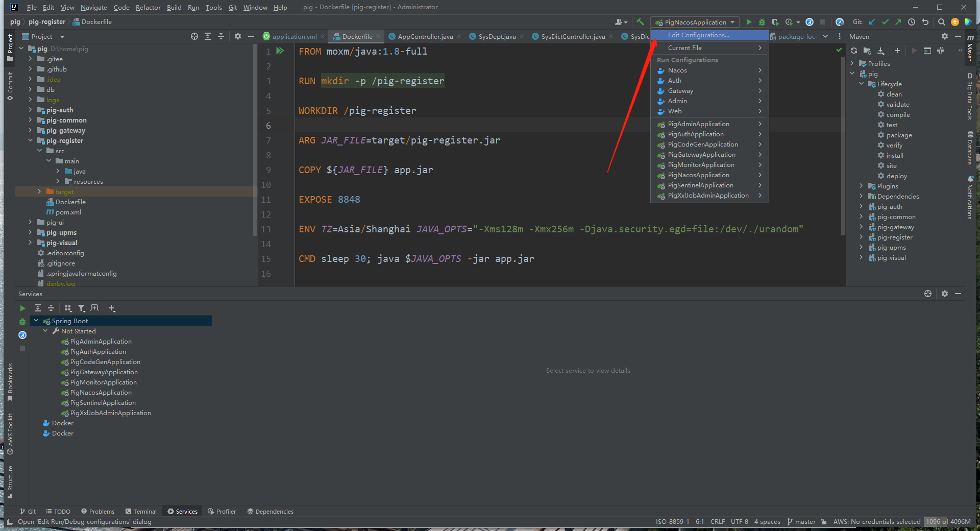The width and height of the screenshot is (980, 531).
Task: Collapse Lifecycle node in Maven panel
Action: point(862,84)
